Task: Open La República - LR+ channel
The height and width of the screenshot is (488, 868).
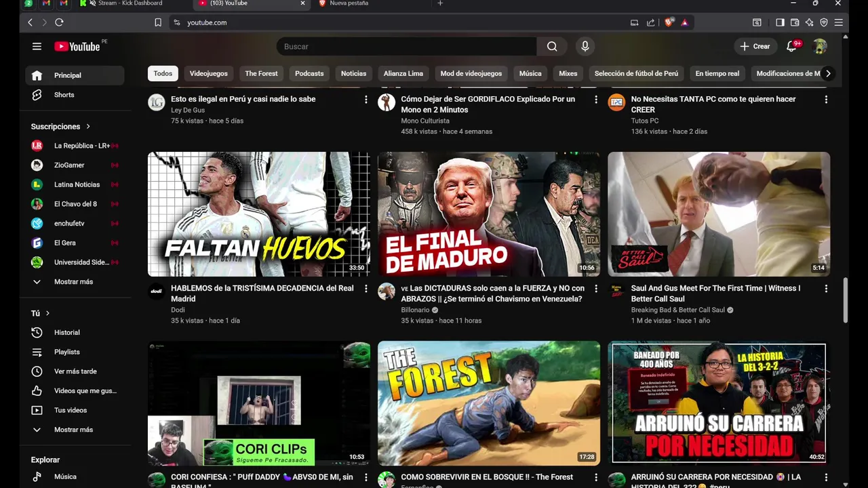Action: pos(75,146)
